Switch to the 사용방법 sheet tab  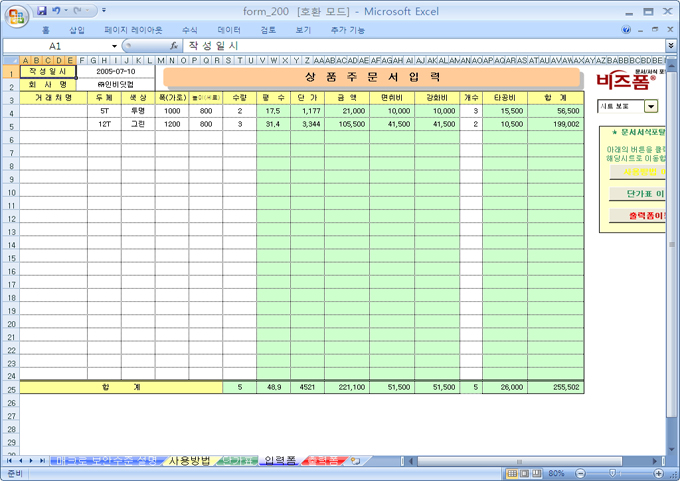point(188,461)
